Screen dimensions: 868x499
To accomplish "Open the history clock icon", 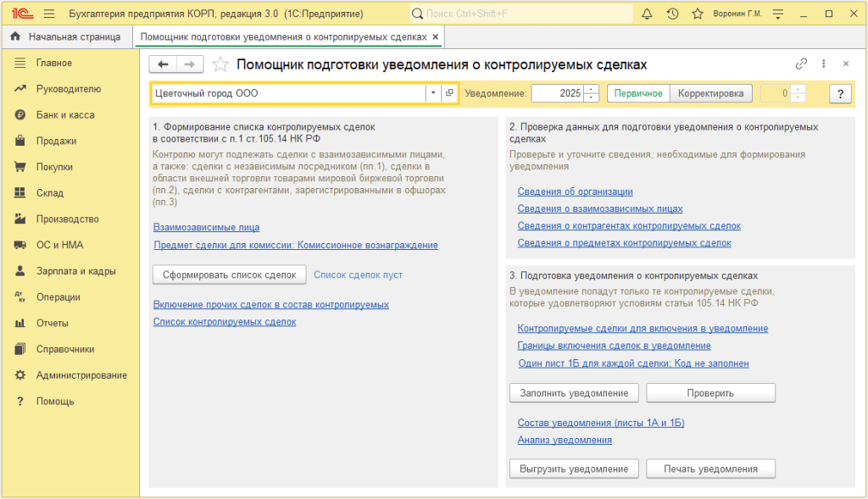I will click(672, 14).
